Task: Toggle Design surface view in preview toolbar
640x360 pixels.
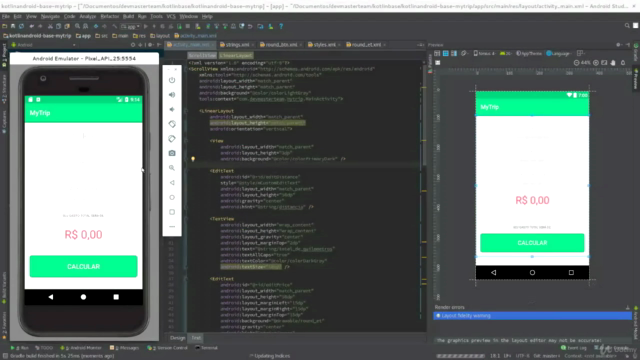Action: click(x=437, y=53)
